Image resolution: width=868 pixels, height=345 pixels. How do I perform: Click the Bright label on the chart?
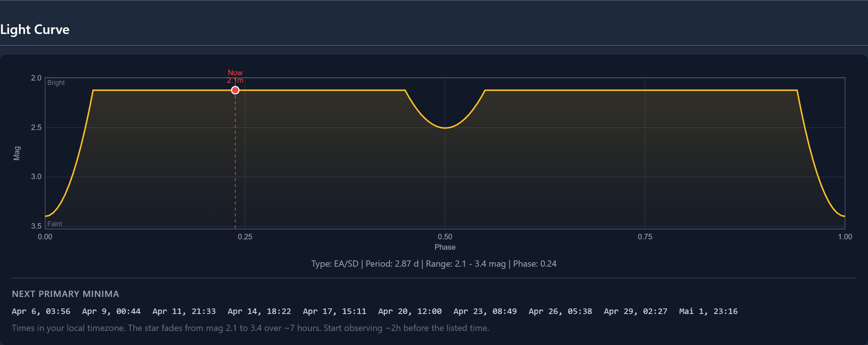[x=55, y=82]
